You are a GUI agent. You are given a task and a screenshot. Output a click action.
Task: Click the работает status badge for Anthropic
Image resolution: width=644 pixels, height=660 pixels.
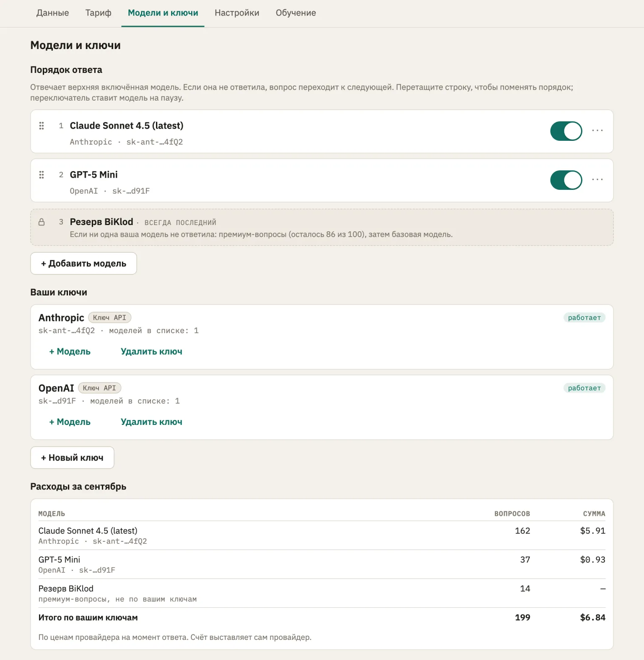tap(584, 318)
